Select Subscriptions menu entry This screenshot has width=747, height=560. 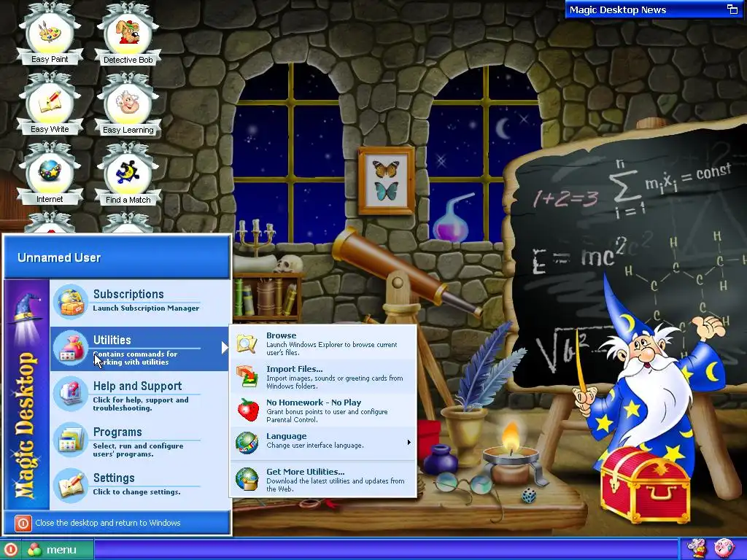(x=140, y=302)
